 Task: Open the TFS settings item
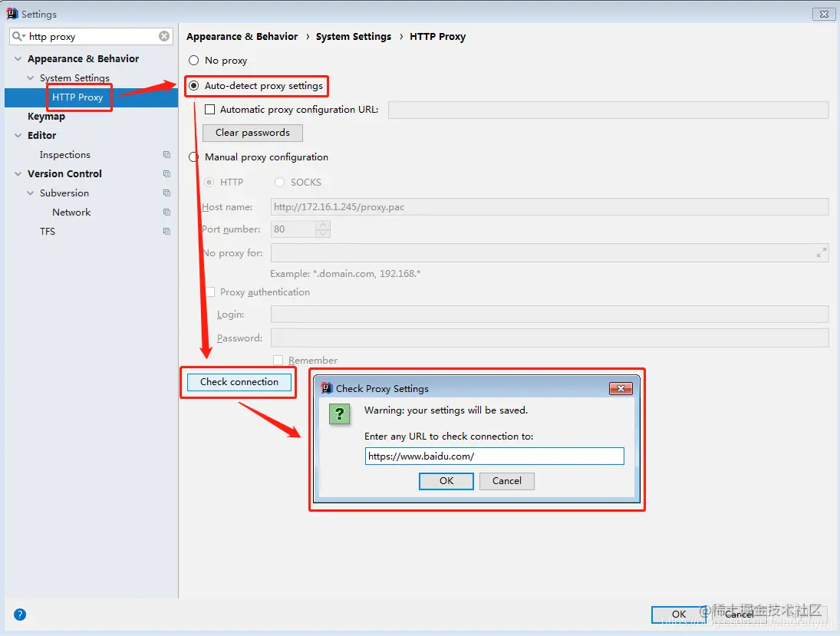click(47, 232)
